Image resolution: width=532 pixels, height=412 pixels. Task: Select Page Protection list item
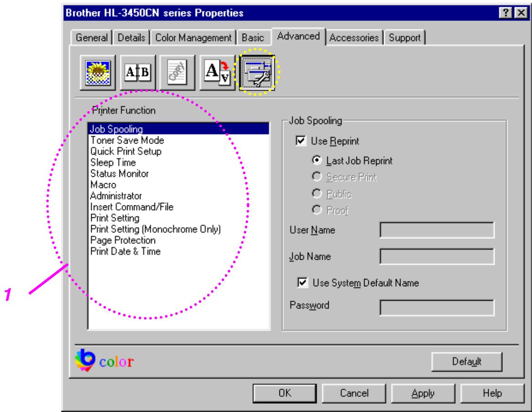click(x=178, y=241)
